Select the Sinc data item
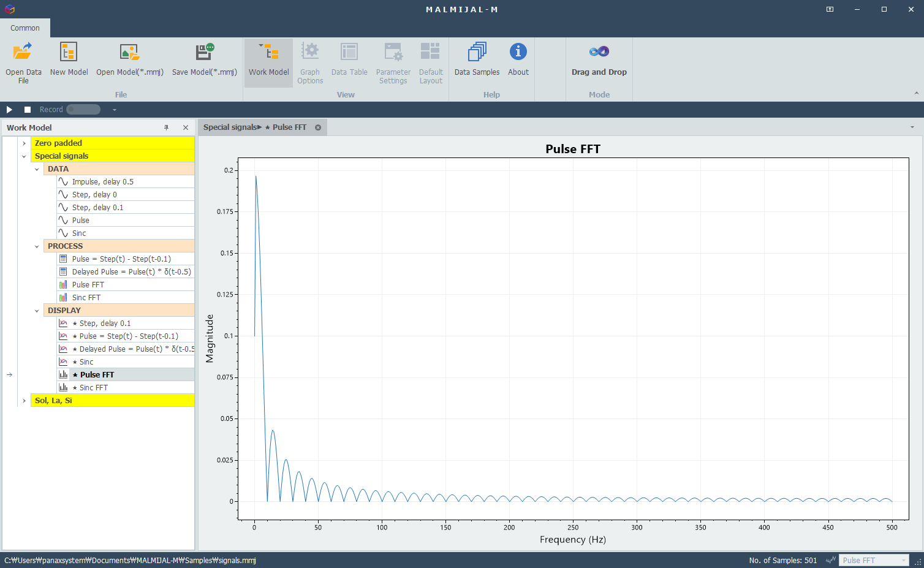 coord(126,233)
